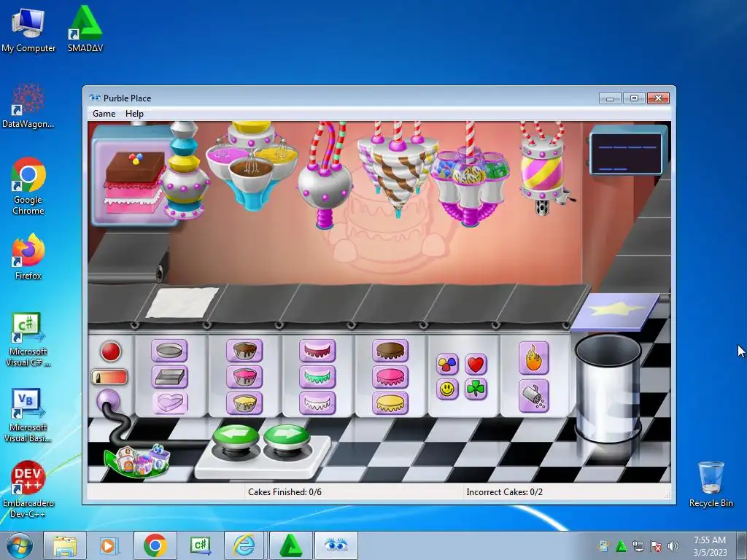
Task: Click Cakes Finished status text
Action: [x=285, y=492]
